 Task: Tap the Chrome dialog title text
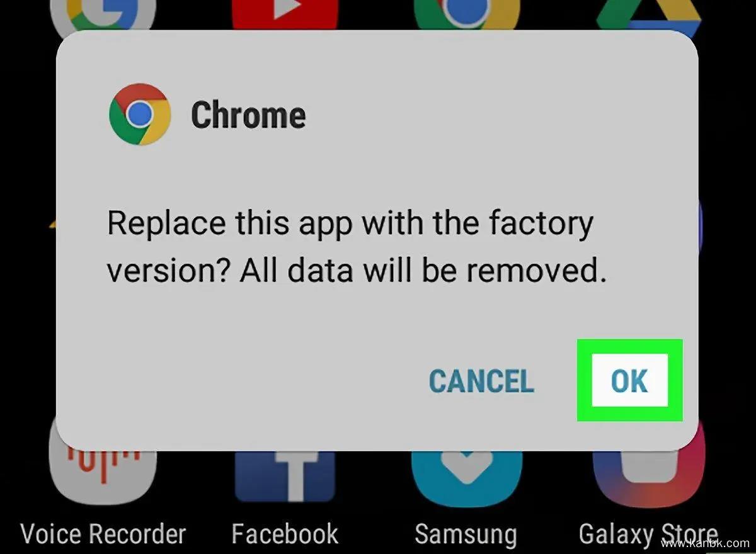tap(248, 115)
